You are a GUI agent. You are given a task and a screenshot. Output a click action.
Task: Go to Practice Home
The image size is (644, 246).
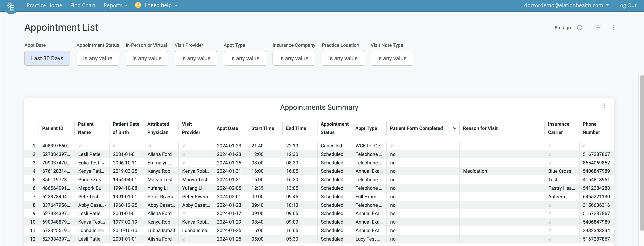tap(44, 5)
